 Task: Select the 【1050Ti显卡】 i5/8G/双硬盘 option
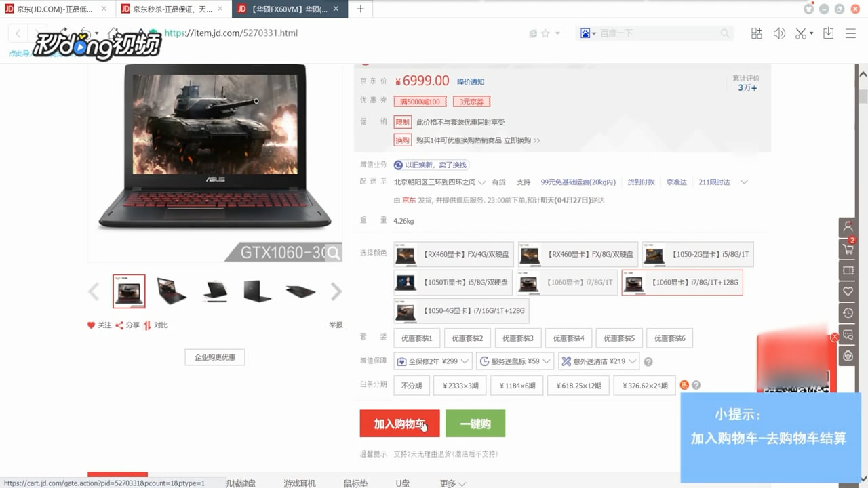click(x=453, y=282)
